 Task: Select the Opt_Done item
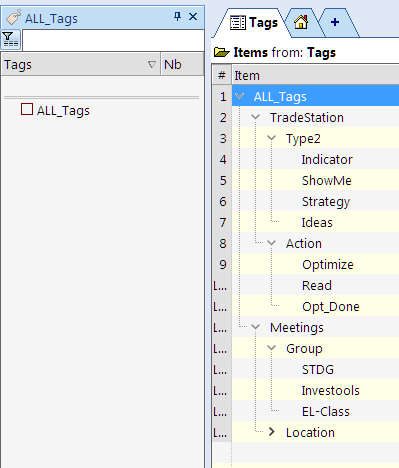331,307
